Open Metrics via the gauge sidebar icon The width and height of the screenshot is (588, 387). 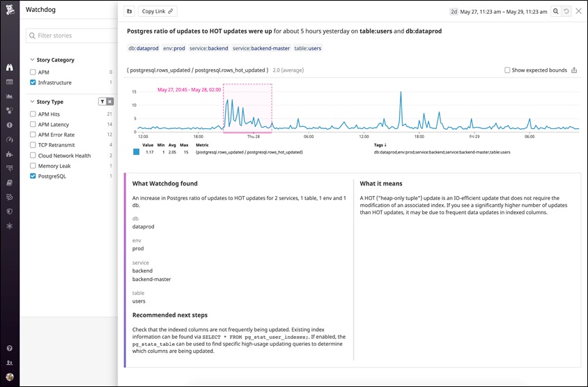[10, 139]
